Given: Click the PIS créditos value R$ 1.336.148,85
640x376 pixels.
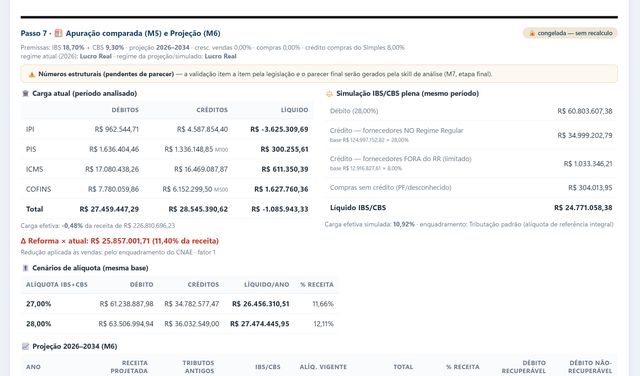Looking at the screenshot, I should tap(189, 149).
